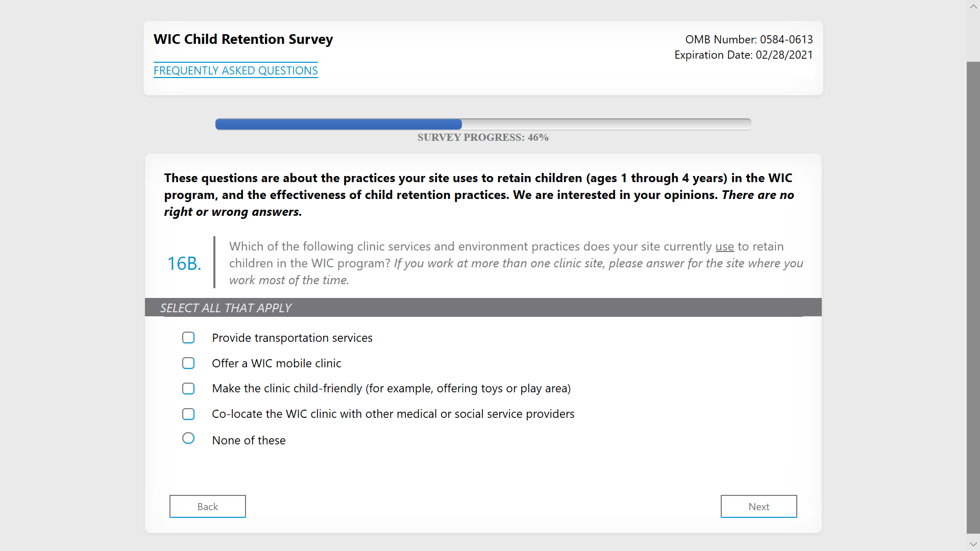Click the underlined word 'use' in question
This screenshot has width=980, height=551.
[724, 246]
